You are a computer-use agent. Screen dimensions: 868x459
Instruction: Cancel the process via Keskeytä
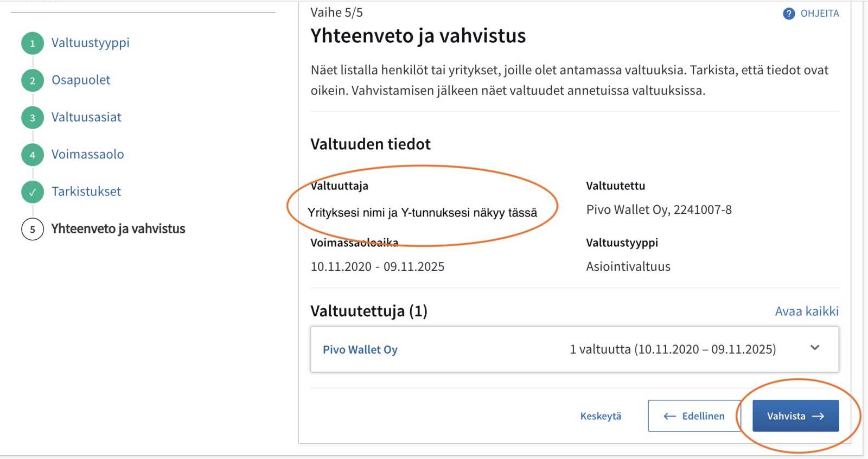tap(601, 416)
